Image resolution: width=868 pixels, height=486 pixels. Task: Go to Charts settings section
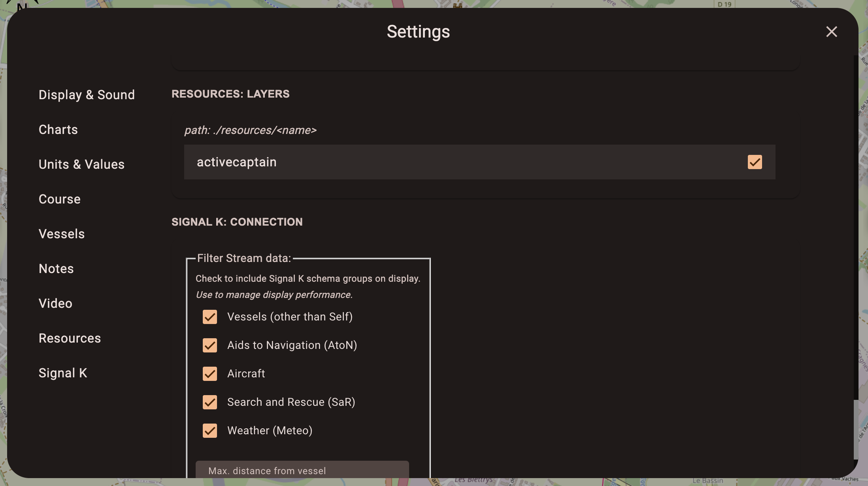58,130
